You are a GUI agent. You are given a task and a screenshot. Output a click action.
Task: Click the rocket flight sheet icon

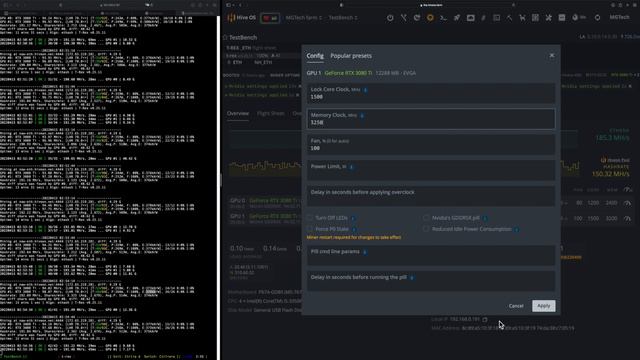point(457,18)
